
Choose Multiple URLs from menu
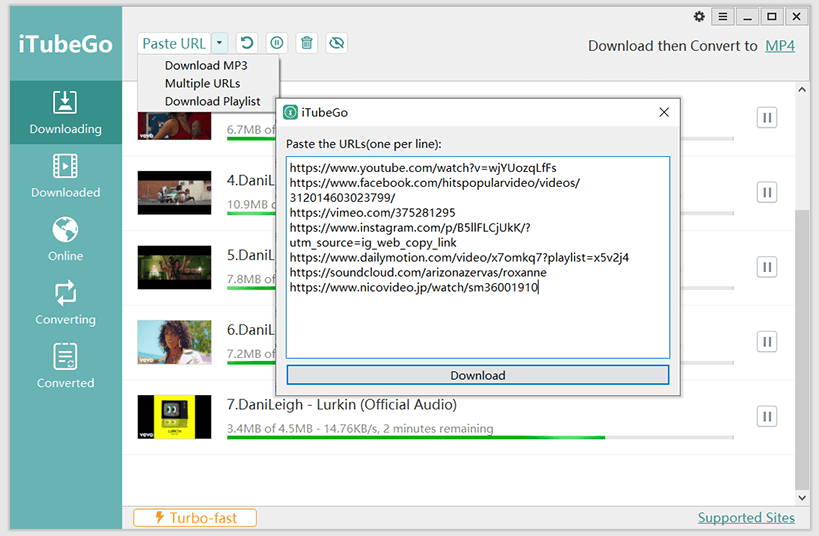(x=203, y=83)
